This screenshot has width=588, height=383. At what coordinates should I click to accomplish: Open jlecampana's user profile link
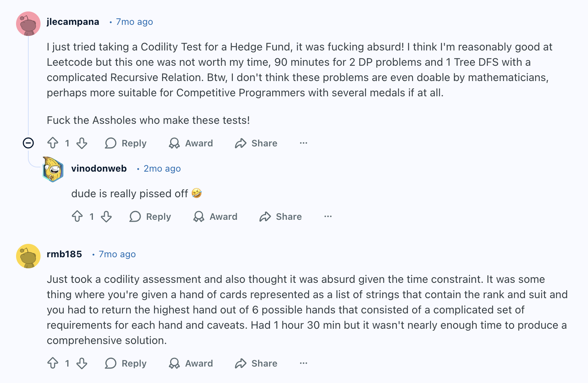(x=73, y=22)
